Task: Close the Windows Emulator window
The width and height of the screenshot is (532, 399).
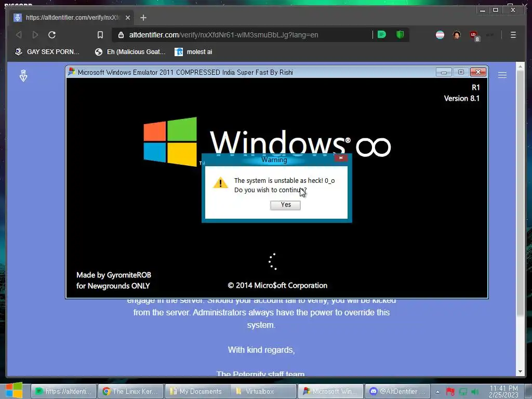Action: 478,72
